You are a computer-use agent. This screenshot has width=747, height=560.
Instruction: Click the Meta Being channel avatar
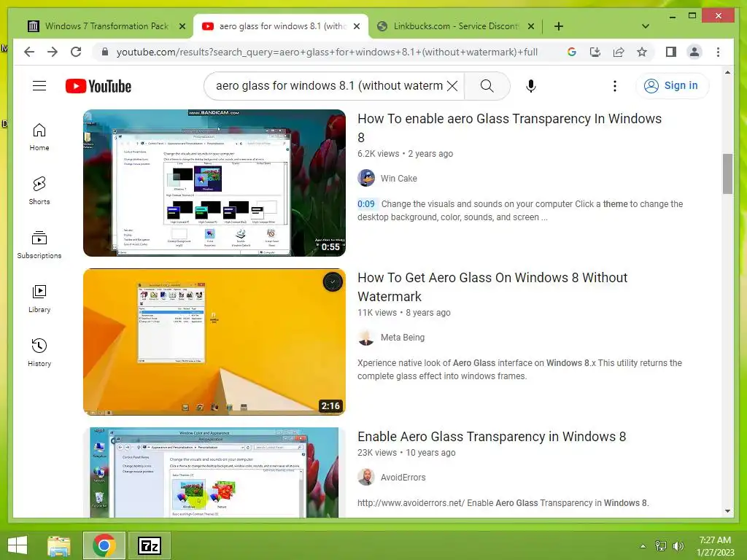pos(366,337)
